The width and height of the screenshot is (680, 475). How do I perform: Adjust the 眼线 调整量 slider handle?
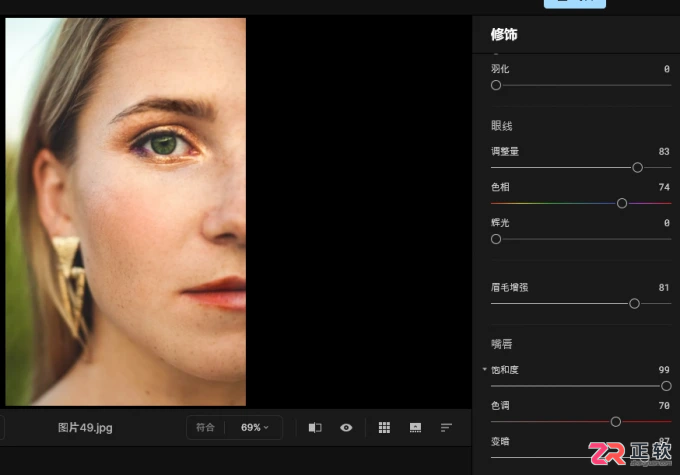[638, 167]
